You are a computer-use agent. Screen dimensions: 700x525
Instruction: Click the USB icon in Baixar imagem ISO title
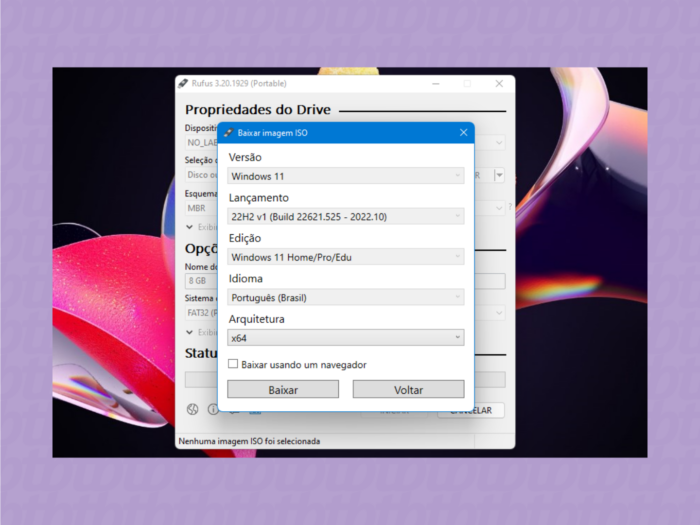pos(229,133)
